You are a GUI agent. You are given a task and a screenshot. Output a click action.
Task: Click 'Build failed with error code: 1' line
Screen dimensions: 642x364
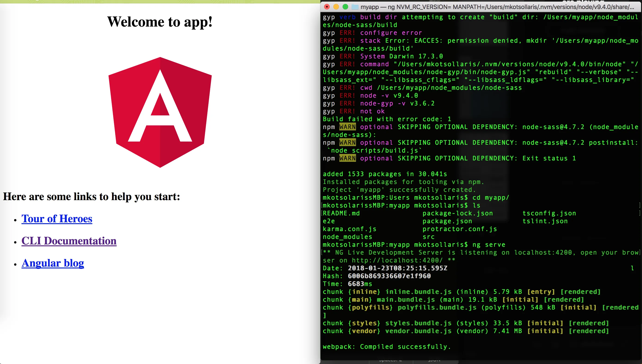tap(387, 119)
